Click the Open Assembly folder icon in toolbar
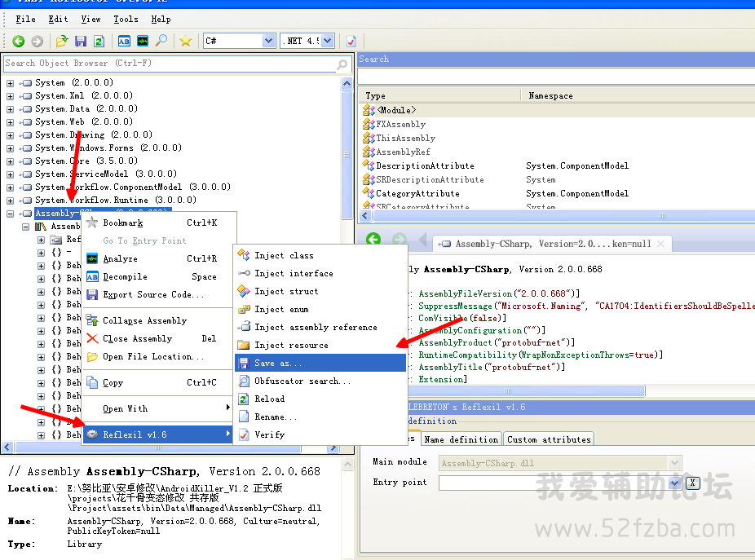Screen dimensions: 755x560 click(63, 41)
